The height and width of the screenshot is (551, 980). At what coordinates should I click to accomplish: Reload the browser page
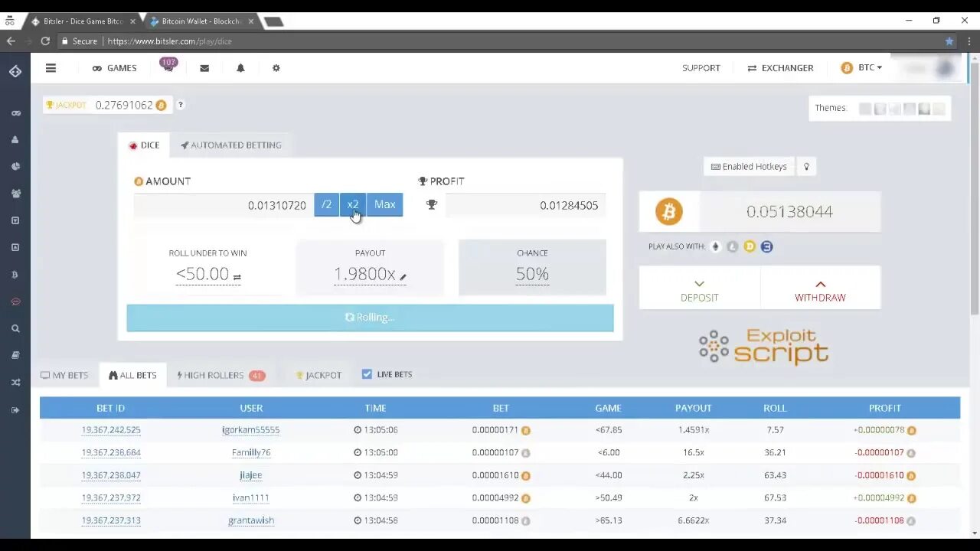pos(45,41)
